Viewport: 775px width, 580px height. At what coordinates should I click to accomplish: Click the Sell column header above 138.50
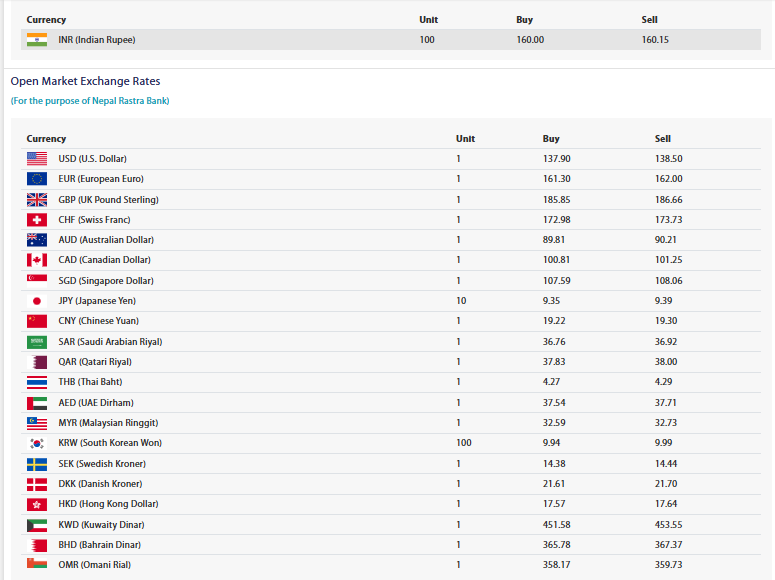663,138
